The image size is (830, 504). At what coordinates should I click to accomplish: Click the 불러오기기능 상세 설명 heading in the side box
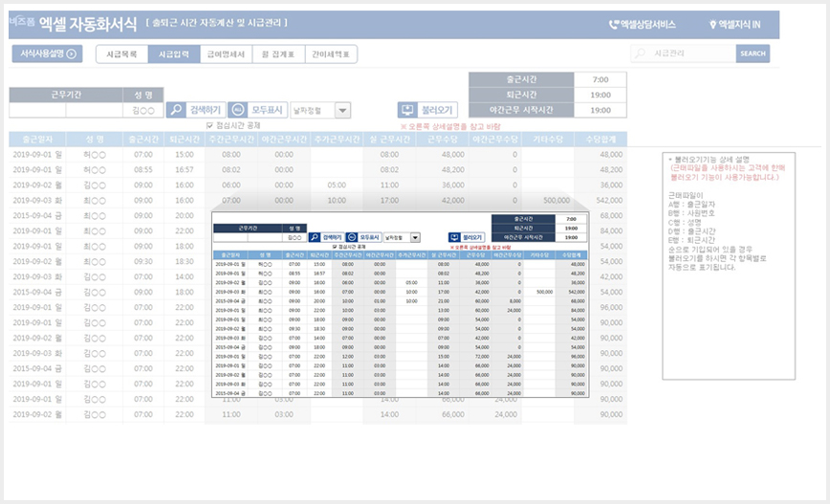710,160
